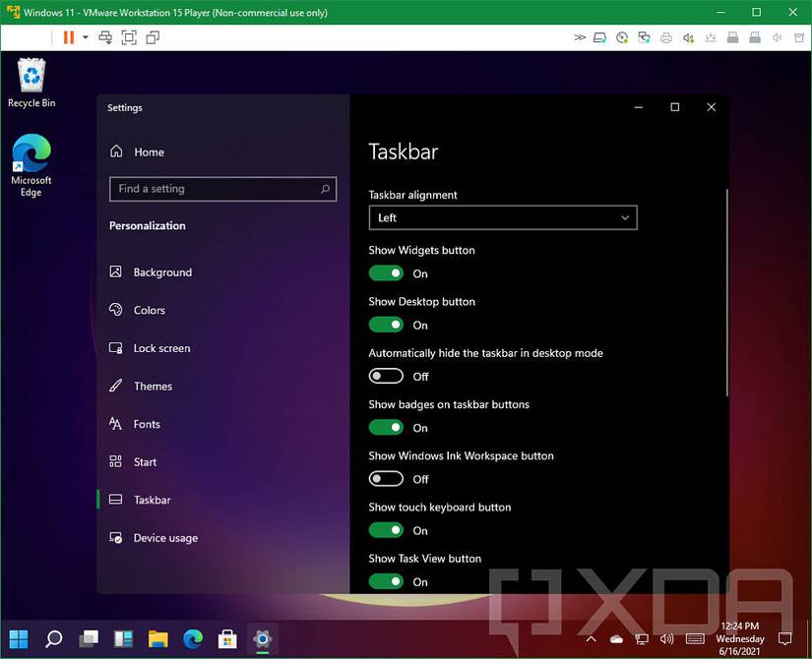Show hidden tray icons chevron
The image size is (812, 659).
pyautogui.click(x=591, y=639)
